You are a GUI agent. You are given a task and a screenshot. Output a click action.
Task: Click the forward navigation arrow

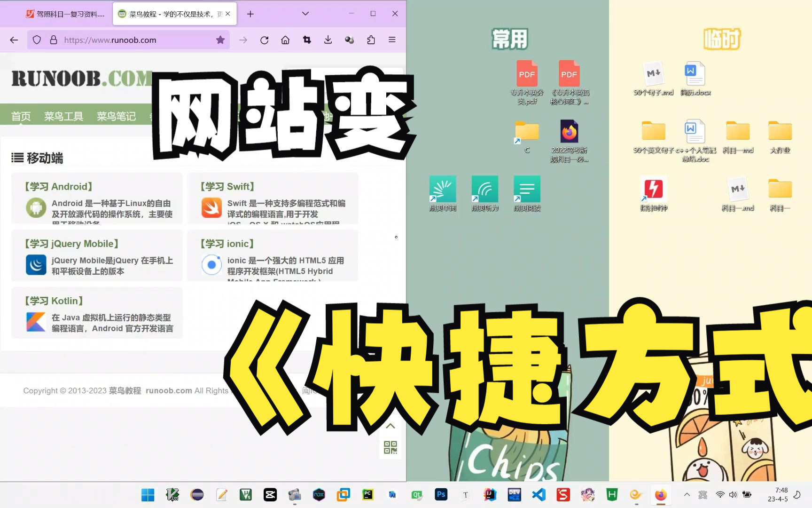[243, 40]
